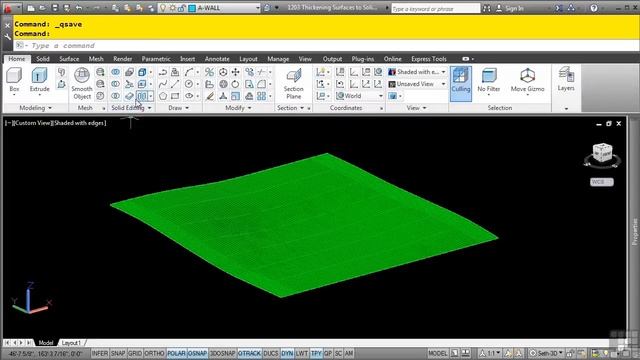Click the Move tool in Modify panel
Screen dimensions: 640x360
[236, 72]
